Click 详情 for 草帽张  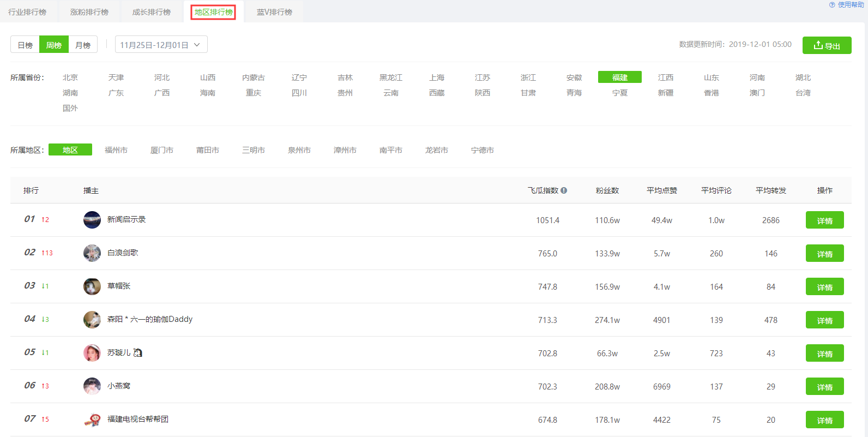click(x=824, y=287)
